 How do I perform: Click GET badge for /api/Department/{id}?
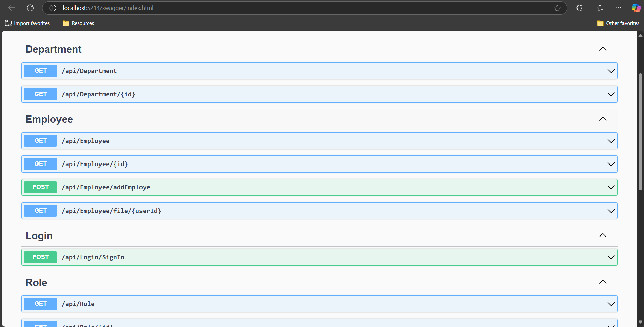(40, 94)
